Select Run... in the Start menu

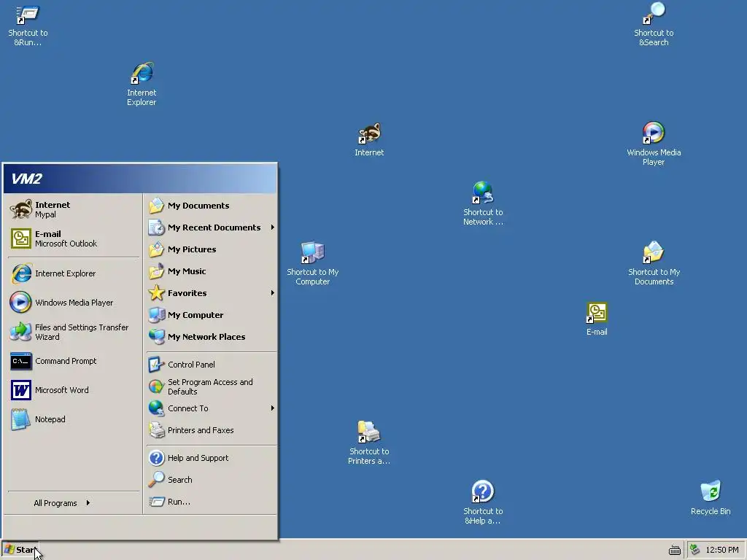(212, 502)
